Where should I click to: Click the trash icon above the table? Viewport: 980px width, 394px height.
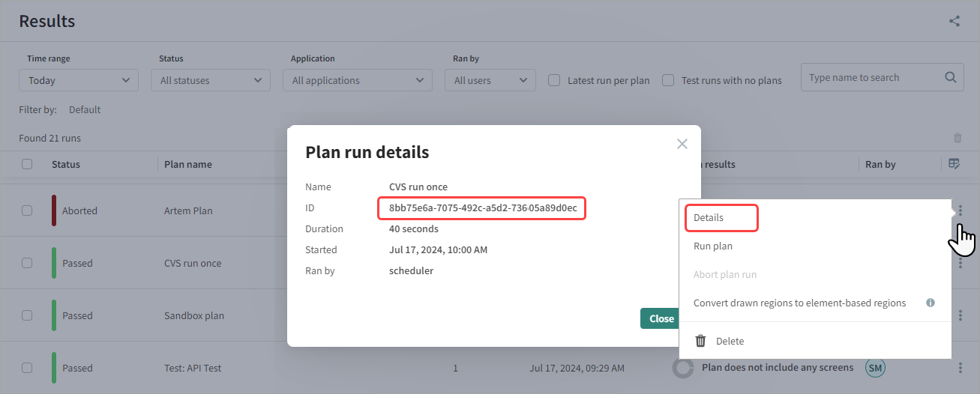click(958, 138)
